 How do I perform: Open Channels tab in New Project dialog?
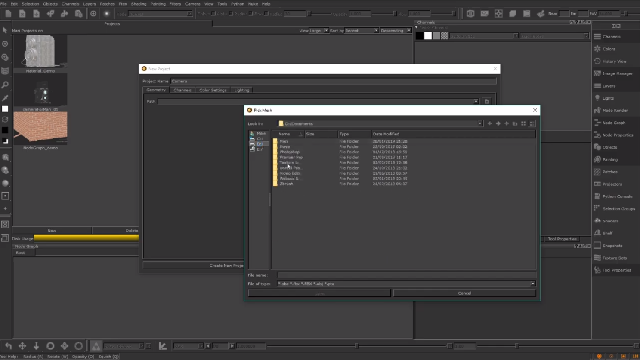point(182,90)
